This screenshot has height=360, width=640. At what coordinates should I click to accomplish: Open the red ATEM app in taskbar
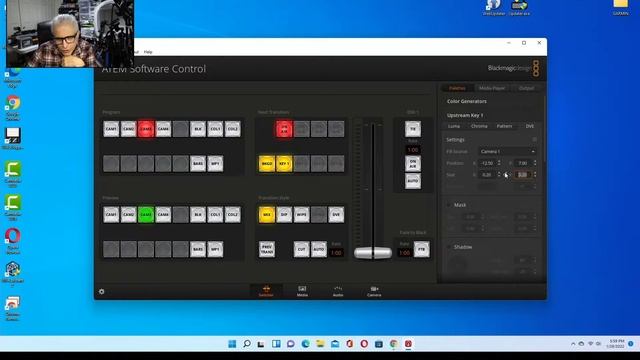[x=408, y=344]
